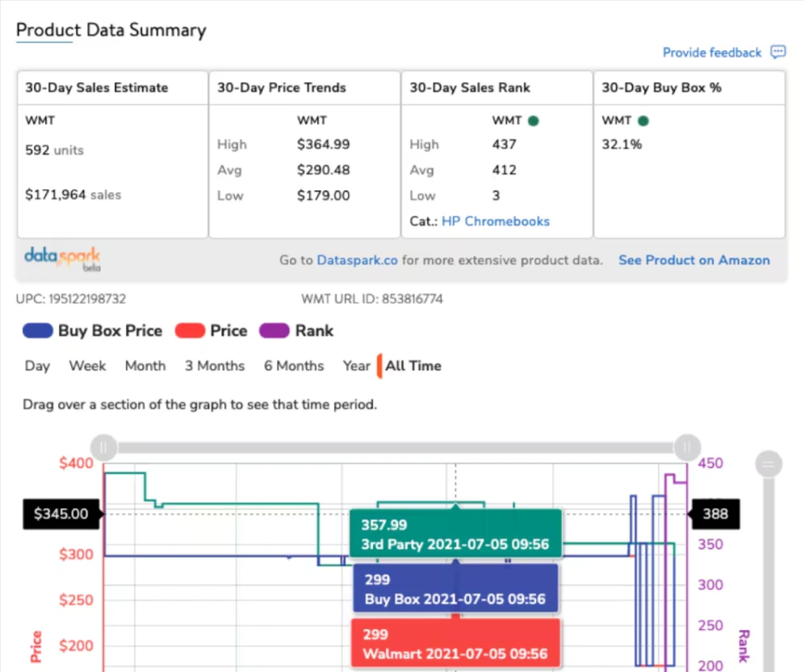This screenshot has height=672, width=804.
Task: Click the 30-Day Sales Estimate header
Action: (x=96, y=88)
